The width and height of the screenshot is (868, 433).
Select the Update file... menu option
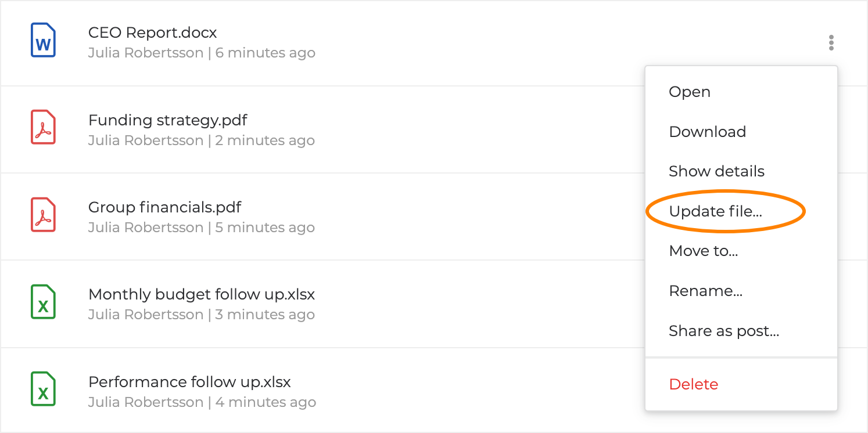715,211
